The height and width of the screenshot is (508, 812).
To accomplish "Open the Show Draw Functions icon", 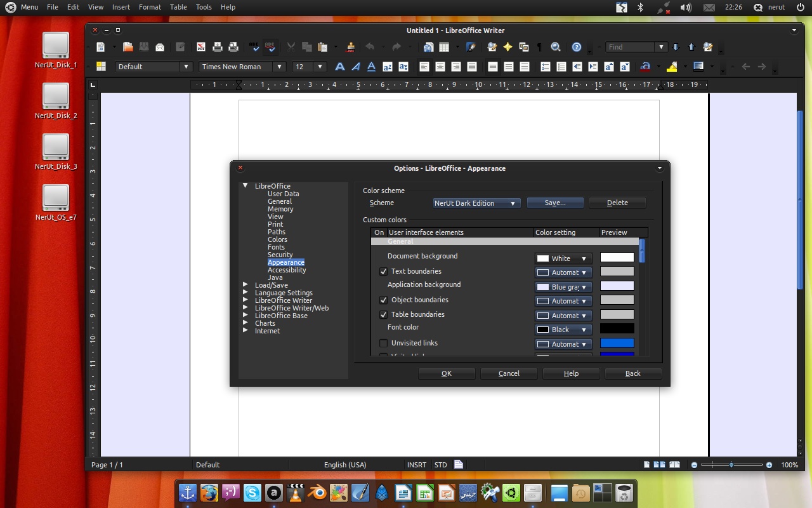I will (x=471, y=47).
